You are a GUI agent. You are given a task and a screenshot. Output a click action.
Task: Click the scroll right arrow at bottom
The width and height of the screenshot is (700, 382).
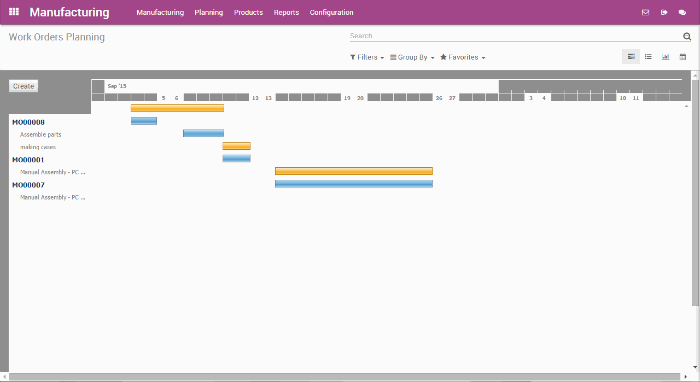686,377
